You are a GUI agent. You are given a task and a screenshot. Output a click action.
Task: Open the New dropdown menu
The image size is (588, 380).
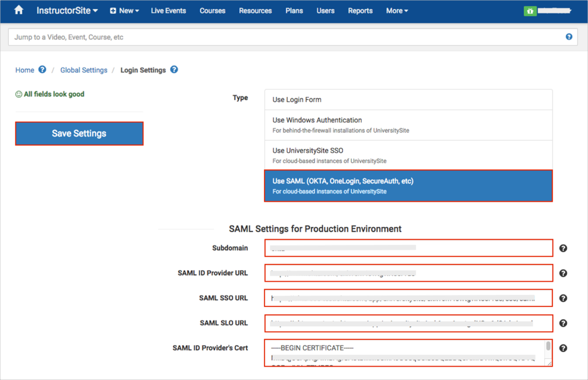[124, 11]
